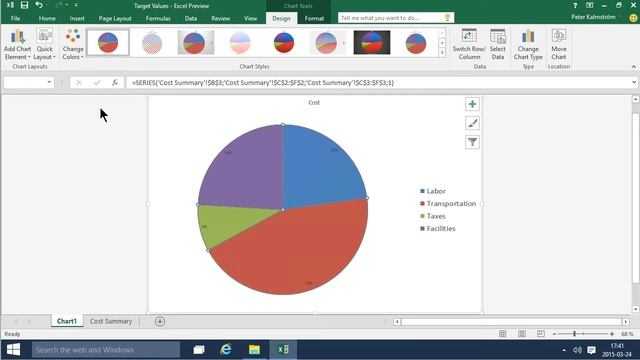Click the blue Labor pie slice
The height and width of the screenshot is (360, 640).
point(318,171)
